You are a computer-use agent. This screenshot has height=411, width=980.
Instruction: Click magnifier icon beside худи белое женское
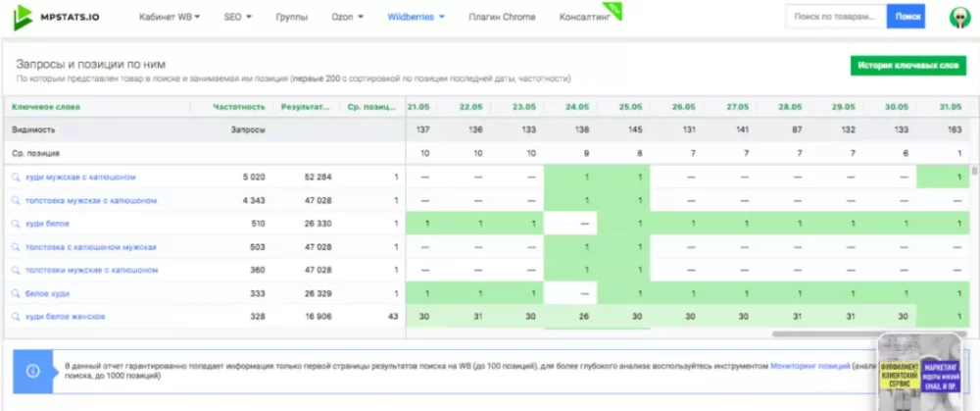point(16,317)
